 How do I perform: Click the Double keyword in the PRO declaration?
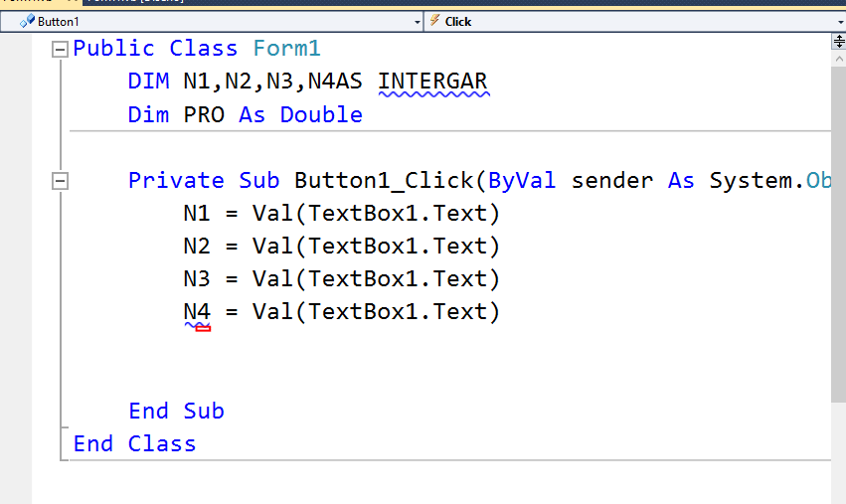pos(321,115)
